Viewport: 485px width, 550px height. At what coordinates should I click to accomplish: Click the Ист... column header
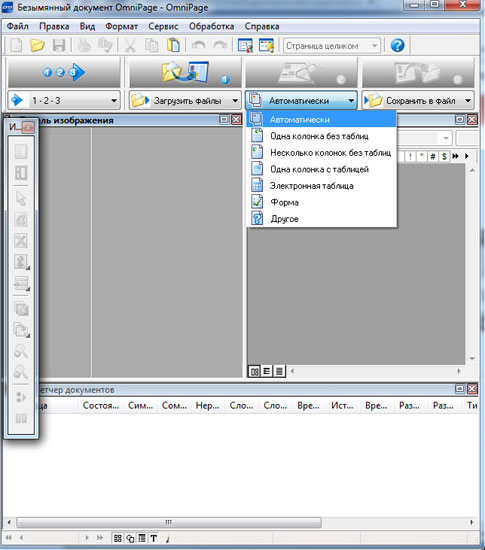(342, 405)
